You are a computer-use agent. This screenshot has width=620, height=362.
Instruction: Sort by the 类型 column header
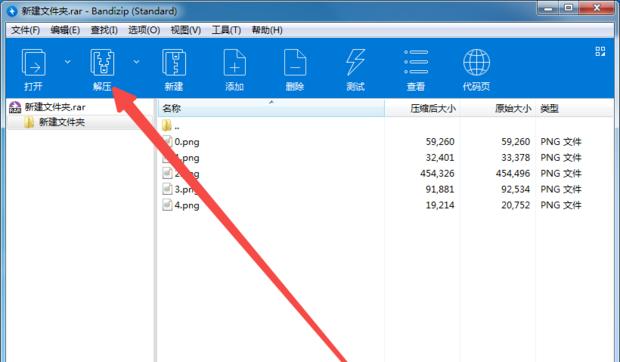point(575,108)
